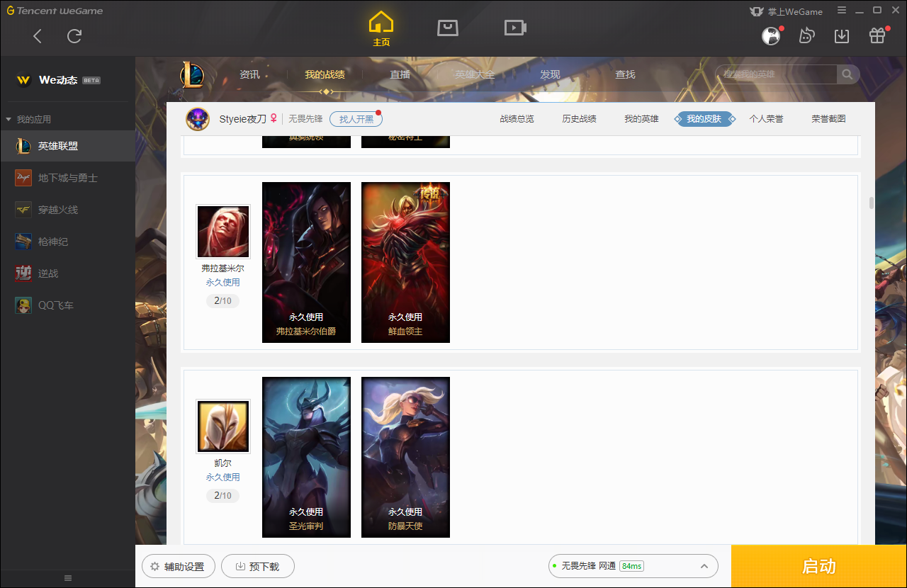Click the Tencent WeGame logo
Screen dimensions: 907x588
tap(55, 11)
